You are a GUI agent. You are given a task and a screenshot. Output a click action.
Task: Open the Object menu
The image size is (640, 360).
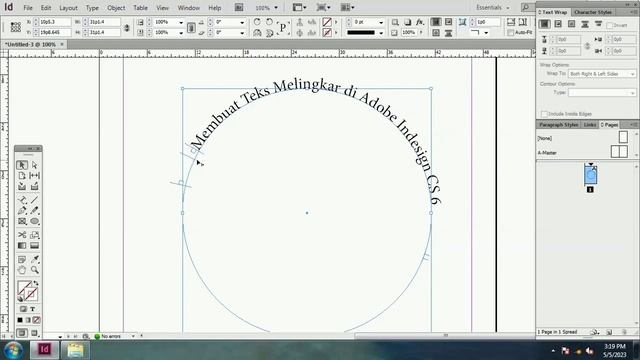pos(116,8)
